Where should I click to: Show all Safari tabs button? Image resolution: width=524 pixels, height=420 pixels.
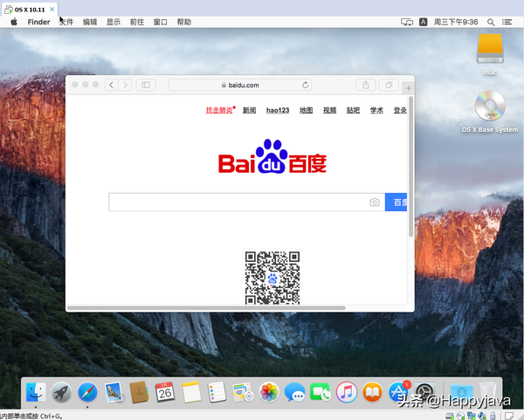(x=389, y=85)
